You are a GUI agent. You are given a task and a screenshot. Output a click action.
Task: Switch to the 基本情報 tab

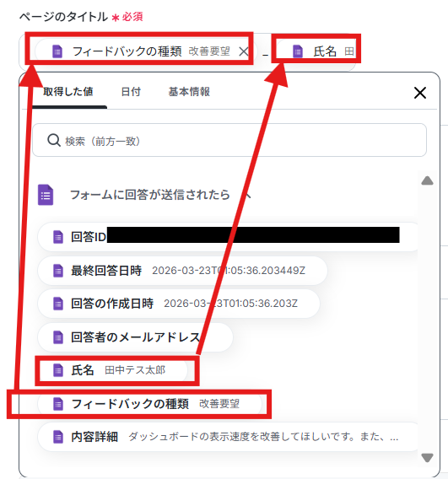pos(189,92)
